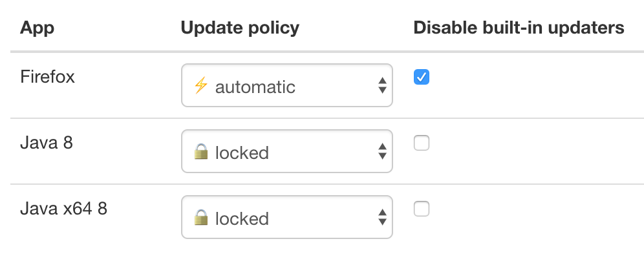Select the Java 8 app name

[x=47, y=142]
